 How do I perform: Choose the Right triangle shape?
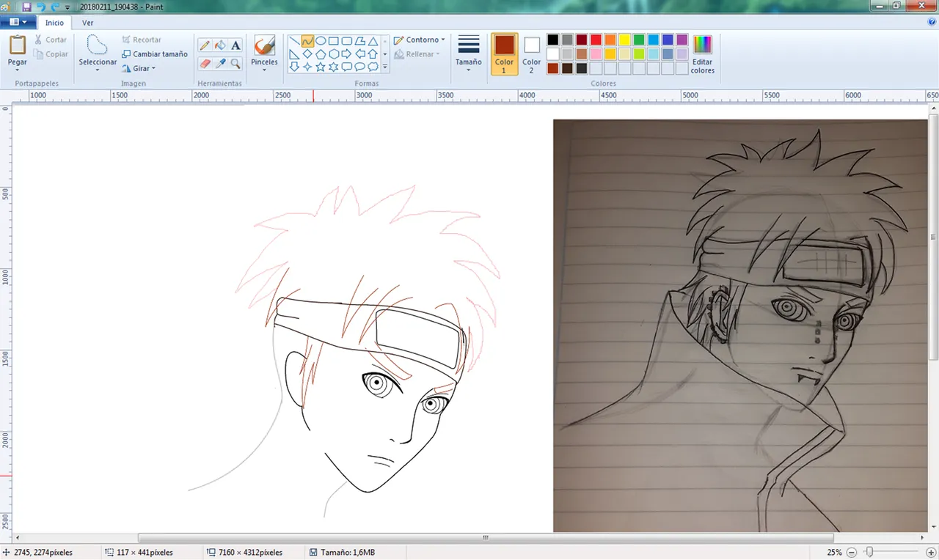(x=294, y=54)
